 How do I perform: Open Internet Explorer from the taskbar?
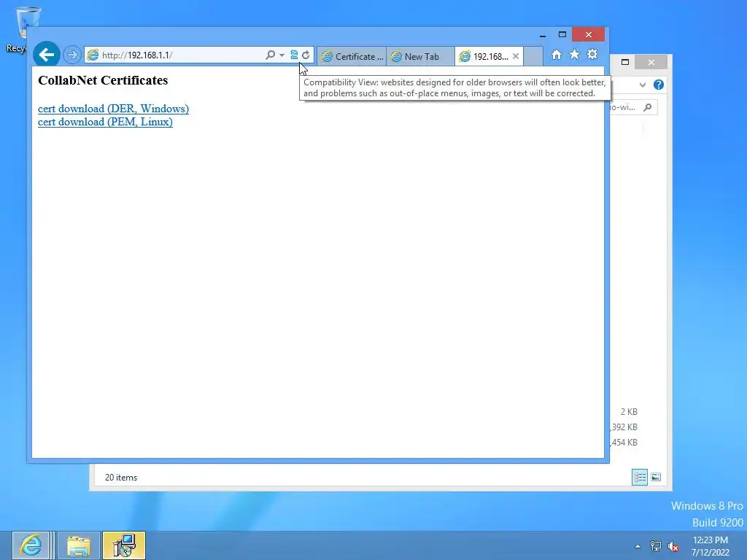click(31, 545)
